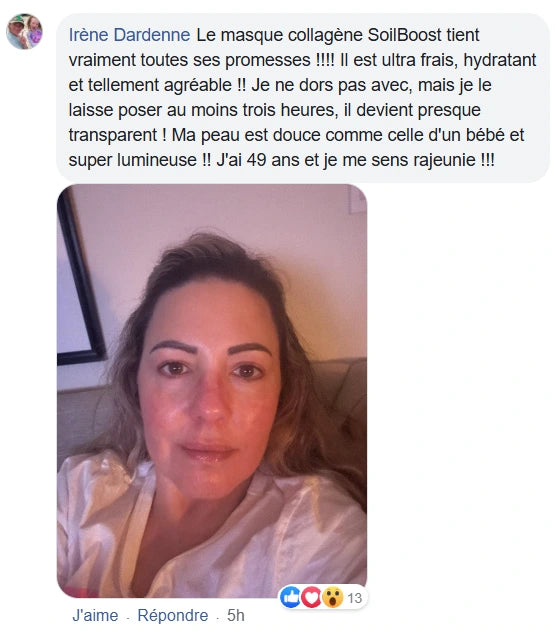Click Répondre to reply to the comment
This screenshot has height=631, width=555.
click(173, 615)
